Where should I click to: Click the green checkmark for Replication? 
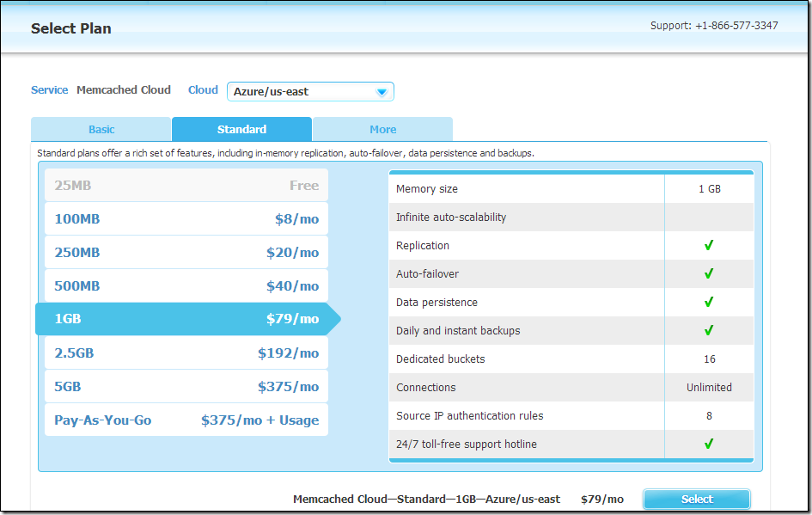709,245
